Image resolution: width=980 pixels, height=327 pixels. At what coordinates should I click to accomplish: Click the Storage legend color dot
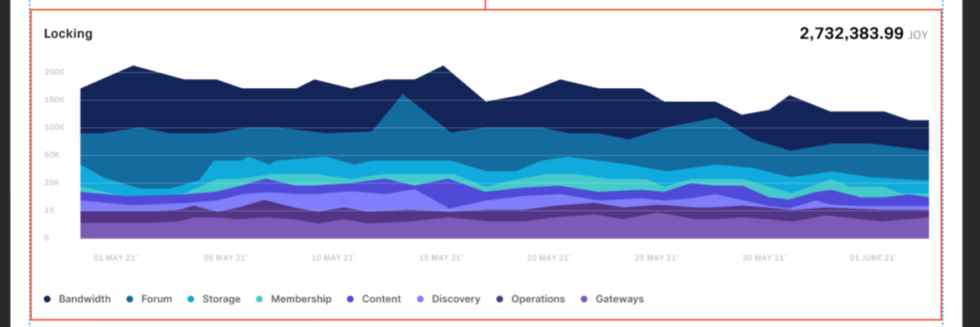[x=191, y=300]
